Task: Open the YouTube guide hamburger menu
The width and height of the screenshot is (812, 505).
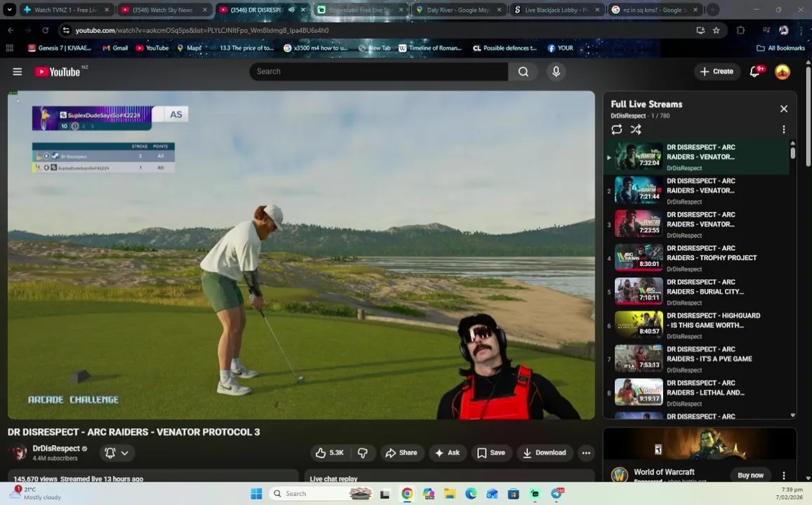Action: 17,72
